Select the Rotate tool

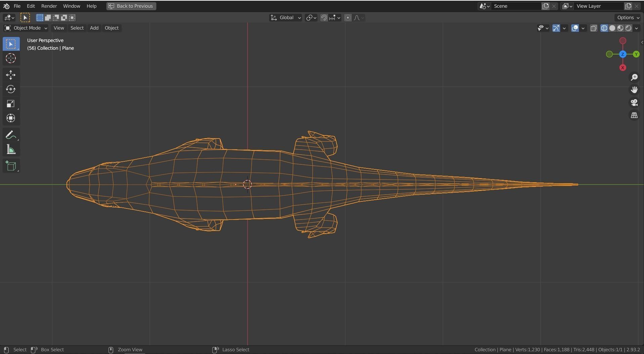coord(10,89)
